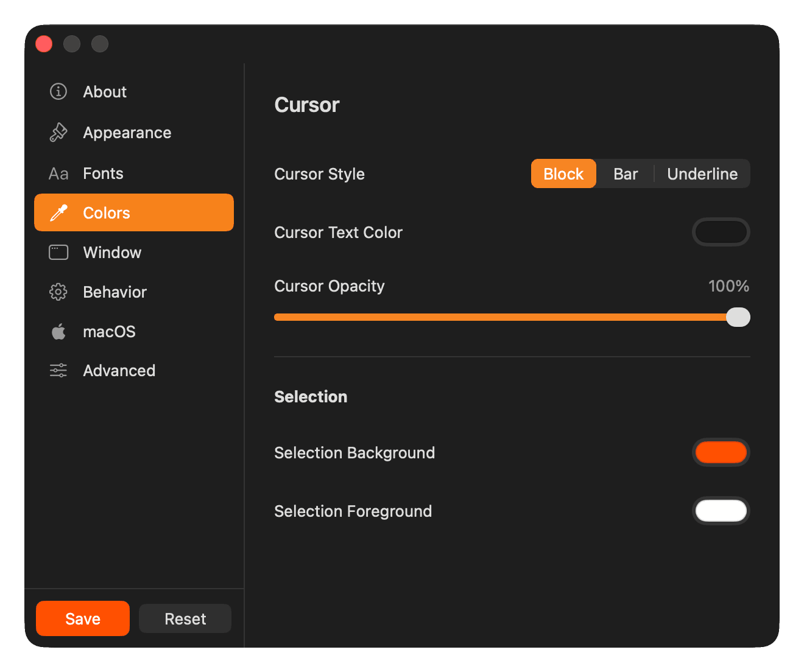Choose the Underline cursor style
This screenshot has height=672, width=804.
click(x=702, y=173)
